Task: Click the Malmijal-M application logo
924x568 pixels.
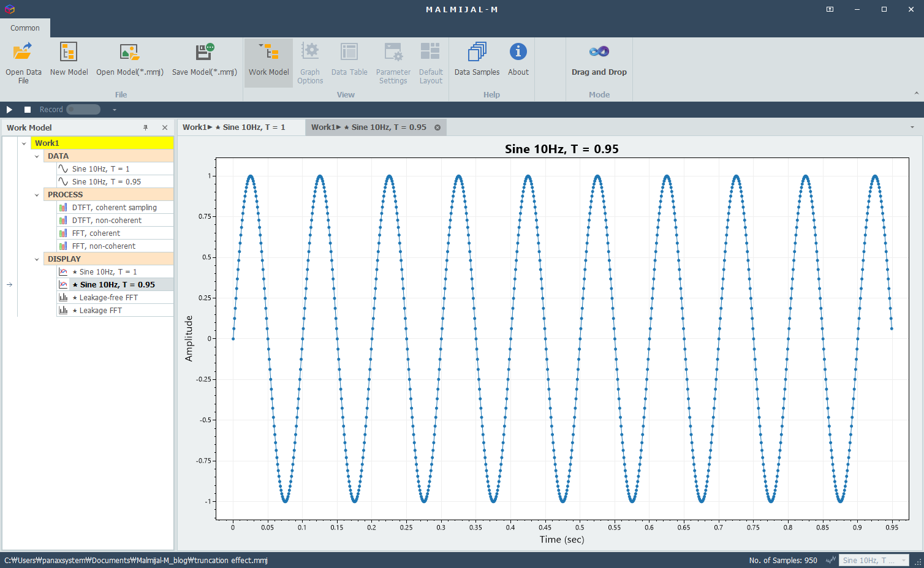Action: tap(9, 9)
